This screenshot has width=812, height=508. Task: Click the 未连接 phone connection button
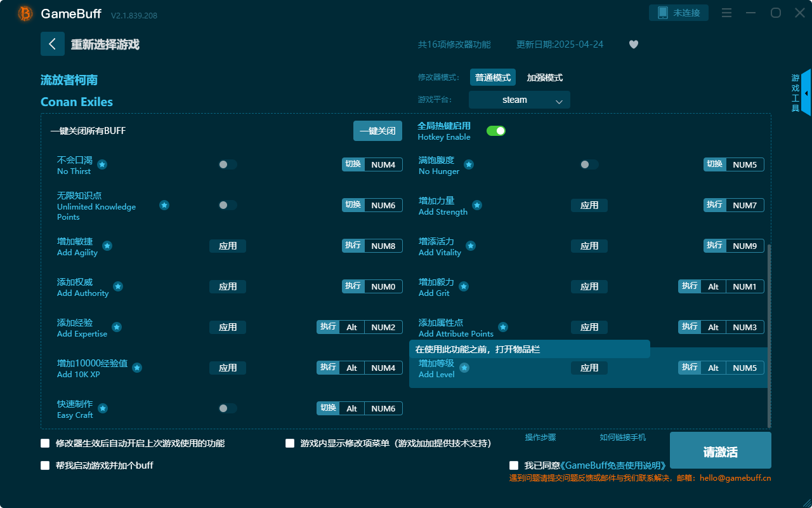click(679, 12)
